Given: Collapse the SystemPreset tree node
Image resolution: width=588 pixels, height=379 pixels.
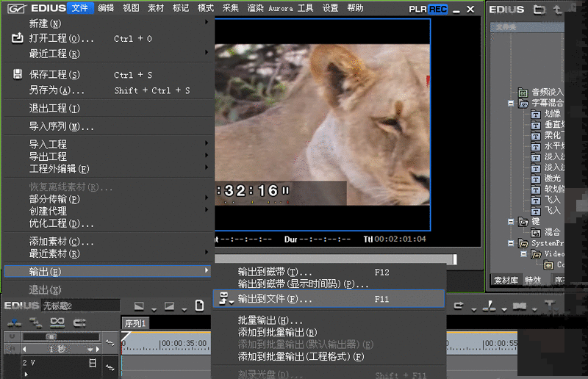Looking at the screenshot, I should coord(511,243).
